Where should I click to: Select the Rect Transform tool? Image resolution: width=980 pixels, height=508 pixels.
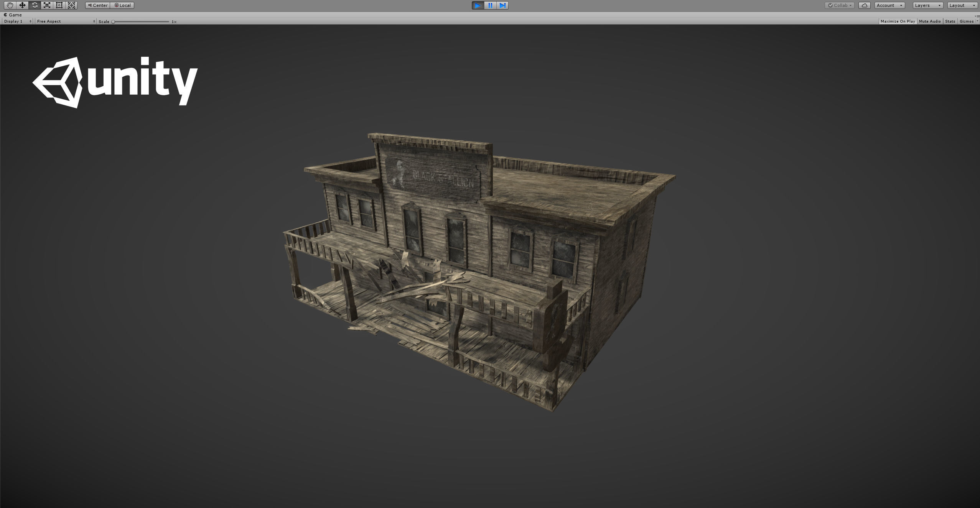[59, 5]
